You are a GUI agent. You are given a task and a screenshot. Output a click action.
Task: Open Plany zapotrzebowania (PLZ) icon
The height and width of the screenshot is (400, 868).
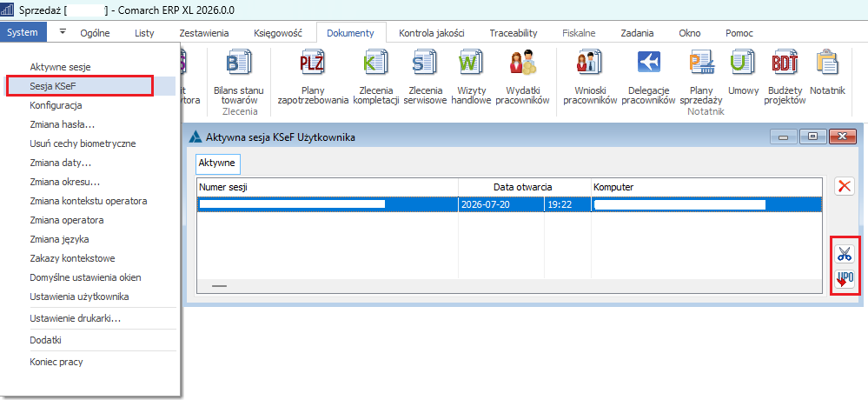coord(313,63)
